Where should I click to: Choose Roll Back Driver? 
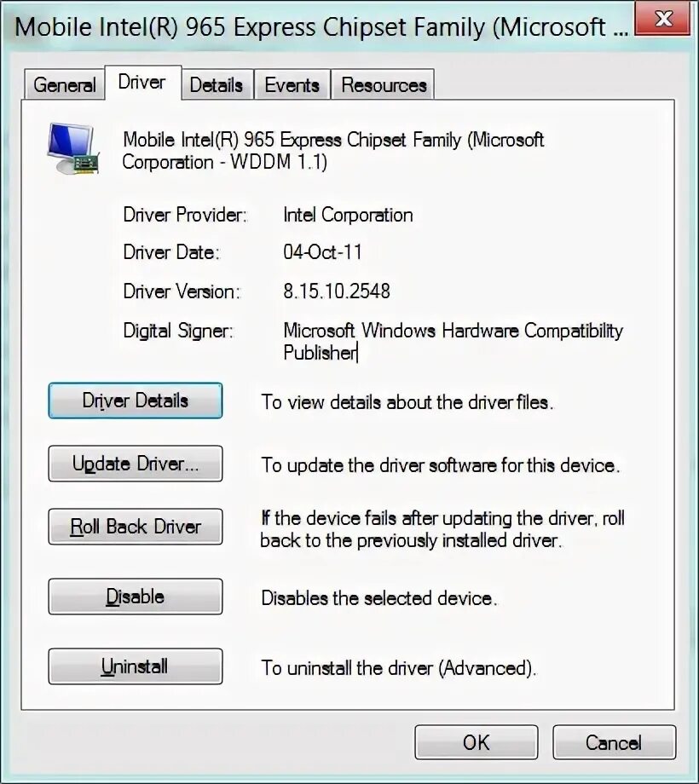[136, 527]
